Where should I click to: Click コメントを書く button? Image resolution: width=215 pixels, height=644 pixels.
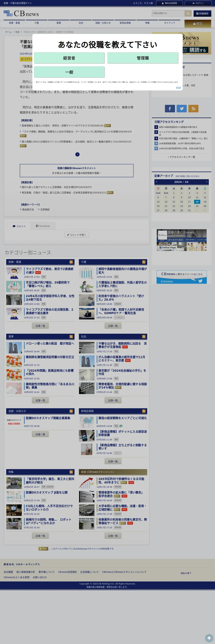point(77,235)
